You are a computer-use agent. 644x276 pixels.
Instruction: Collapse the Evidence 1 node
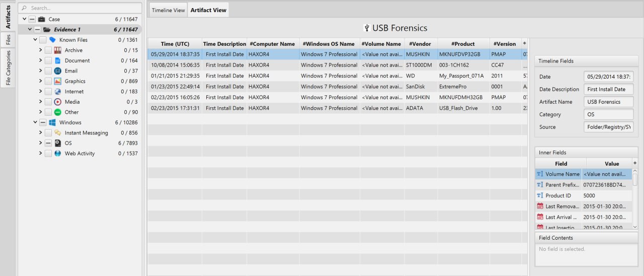(x=30, y=30)
